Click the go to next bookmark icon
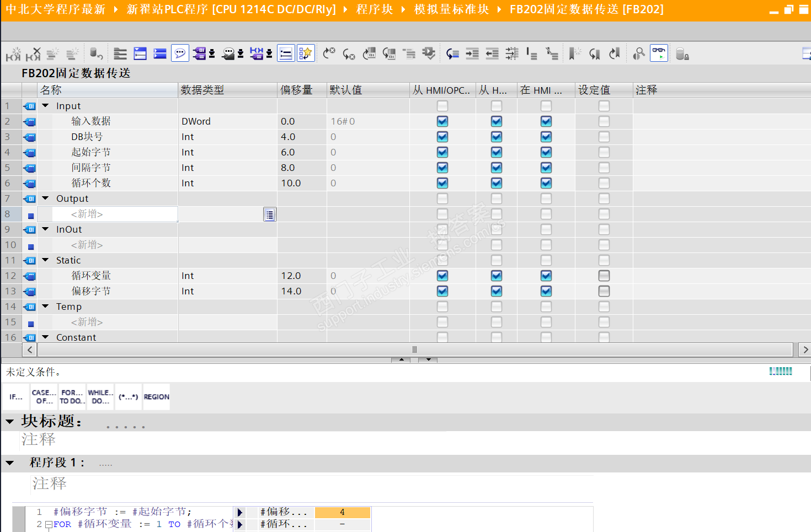 tap(595, 53)
